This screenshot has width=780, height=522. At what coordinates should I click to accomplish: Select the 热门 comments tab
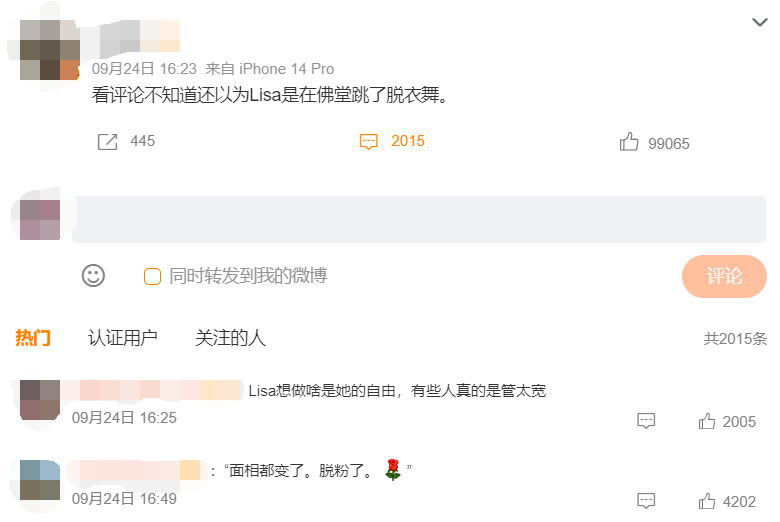coord(33,338)
